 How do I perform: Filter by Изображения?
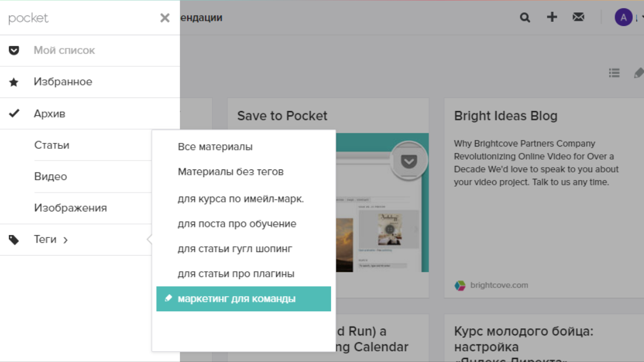(x=70, y=208)
